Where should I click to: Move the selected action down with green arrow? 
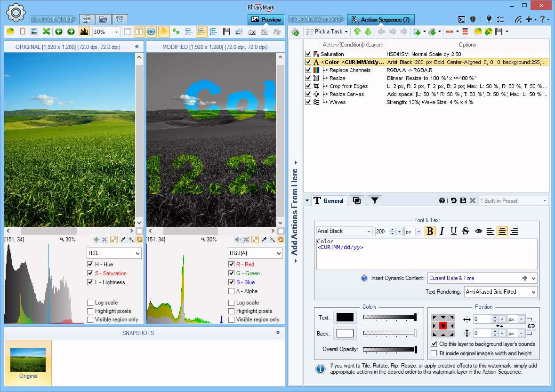[368, 32]
